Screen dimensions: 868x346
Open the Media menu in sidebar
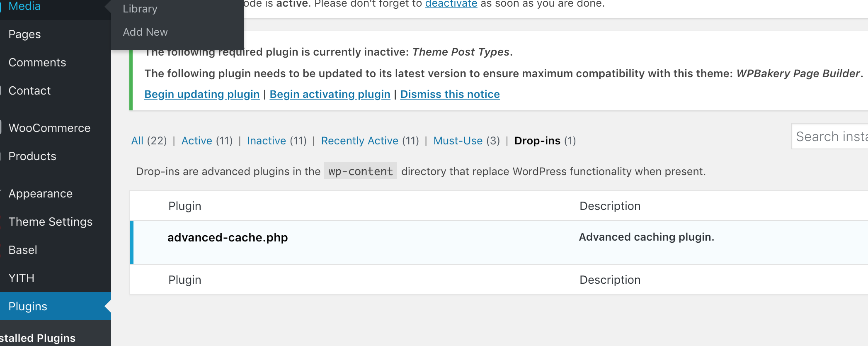(x=24, y=6)
